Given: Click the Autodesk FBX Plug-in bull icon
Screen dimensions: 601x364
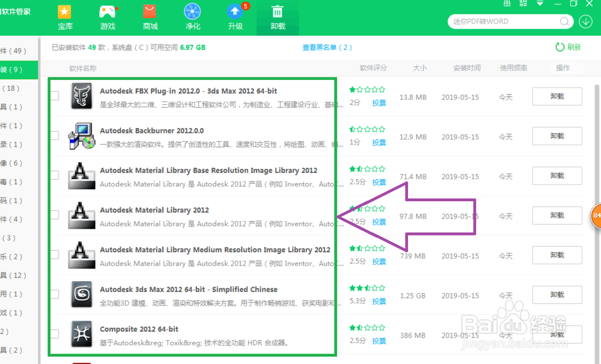Looking at the screenshot, I should 82,96.
